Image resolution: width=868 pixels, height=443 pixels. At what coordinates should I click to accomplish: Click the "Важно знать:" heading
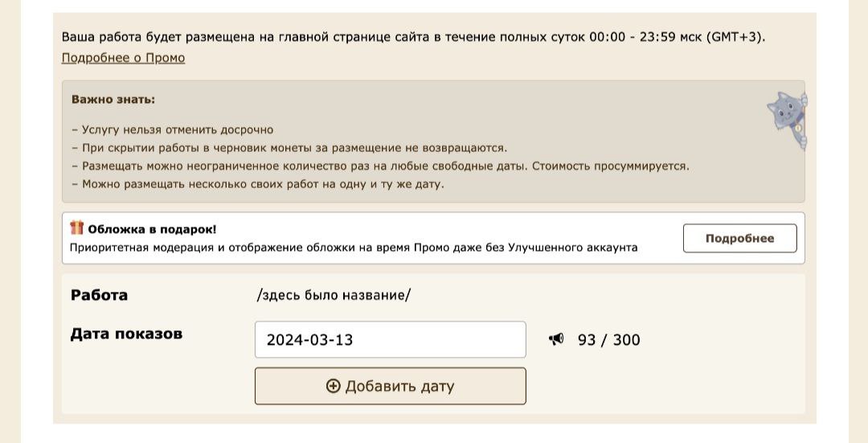pos(113,100)
